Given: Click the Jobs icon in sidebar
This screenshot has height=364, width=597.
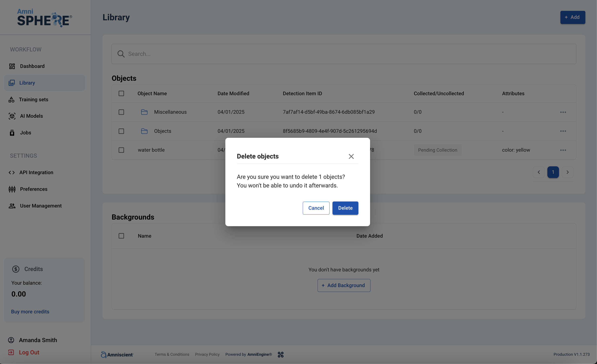Looking at the screenshot, I should point(12,133).
